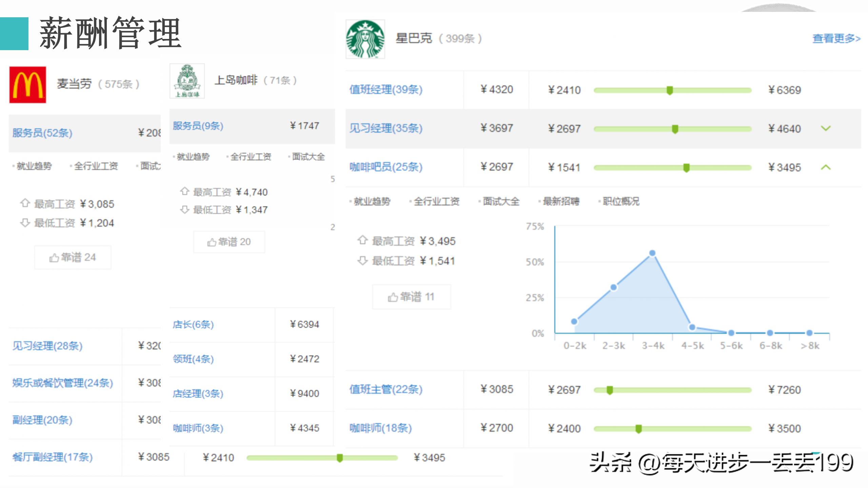The height and width of the screenshot is (488, 868).
Task: Collapse the 咖啡吧员 salary details
Action: point(825,167)
